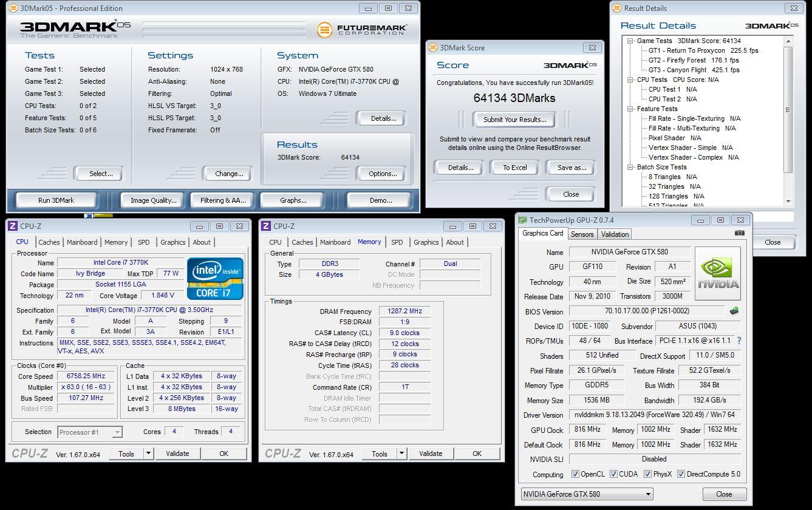The height and width of the screenshot is (510, 812).
Task: Click Validate button in left CPU-Z
Action: [x=177, y=454]
